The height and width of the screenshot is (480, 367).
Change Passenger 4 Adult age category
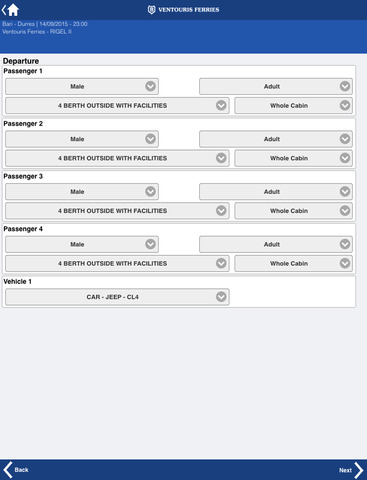point(276,244)
